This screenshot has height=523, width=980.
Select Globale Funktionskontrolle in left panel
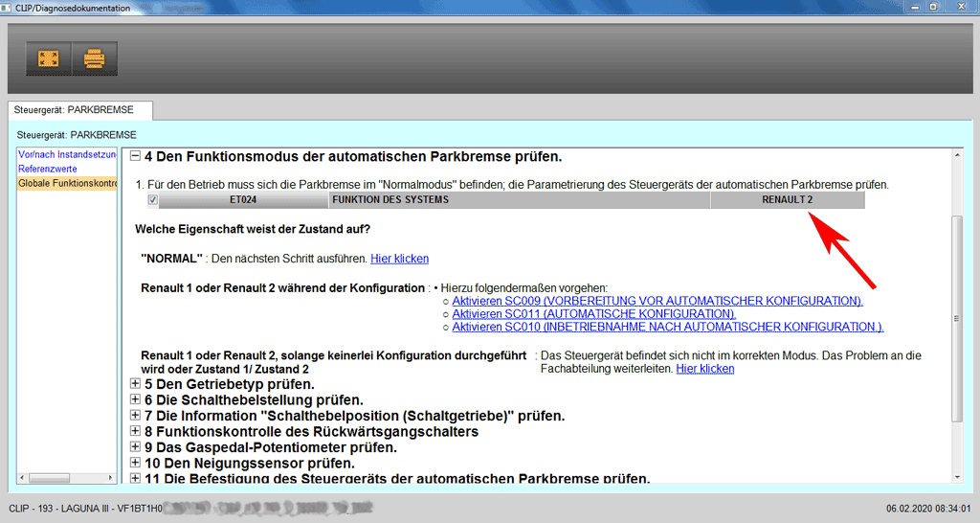pyautogui.click(x=67, y=183)
